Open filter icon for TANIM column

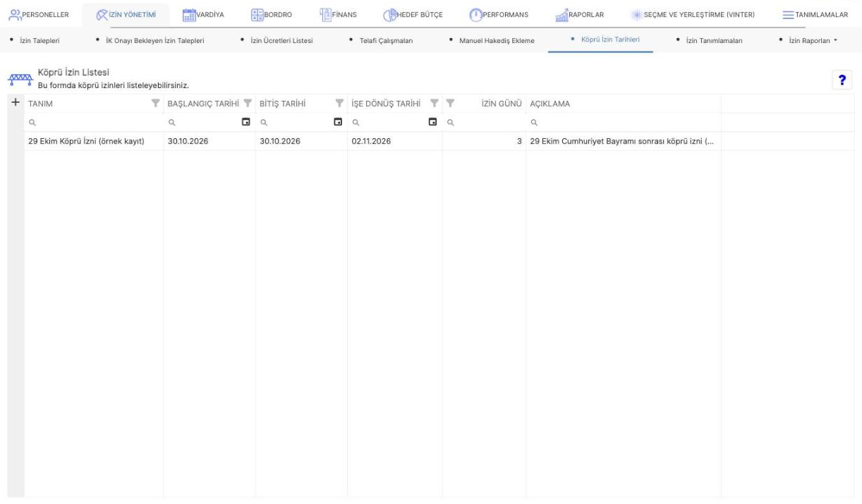tap(155, 104)
